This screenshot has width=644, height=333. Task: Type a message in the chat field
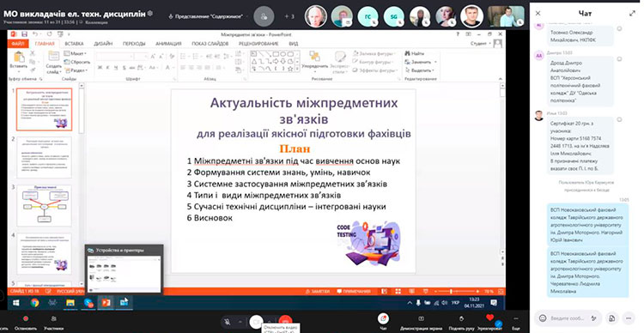(567, 318)
